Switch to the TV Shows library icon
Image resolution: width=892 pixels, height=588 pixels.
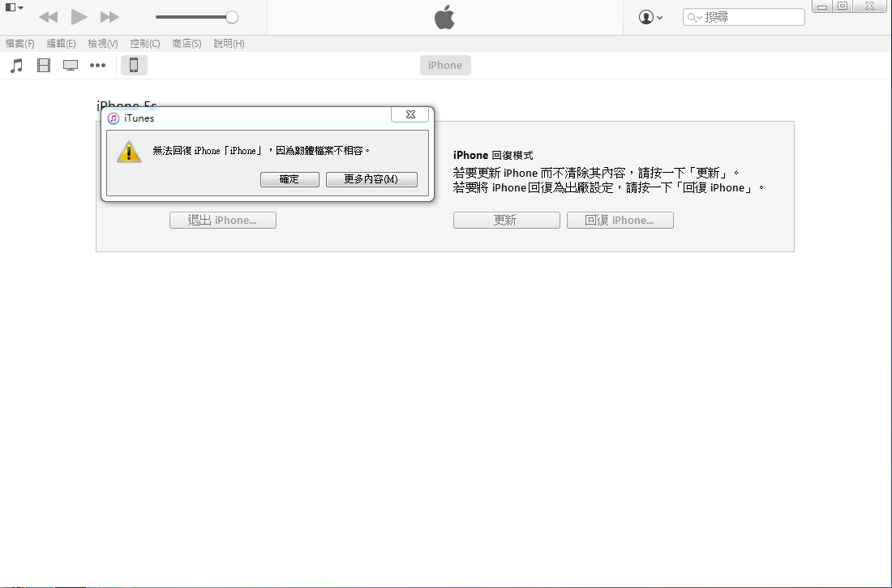pos(71,66)
